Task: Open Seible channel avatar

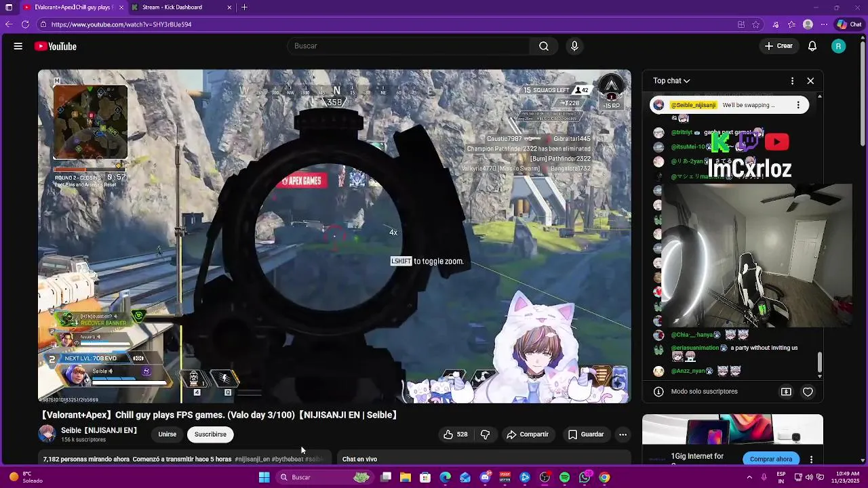Action: (x=47, y=434)
